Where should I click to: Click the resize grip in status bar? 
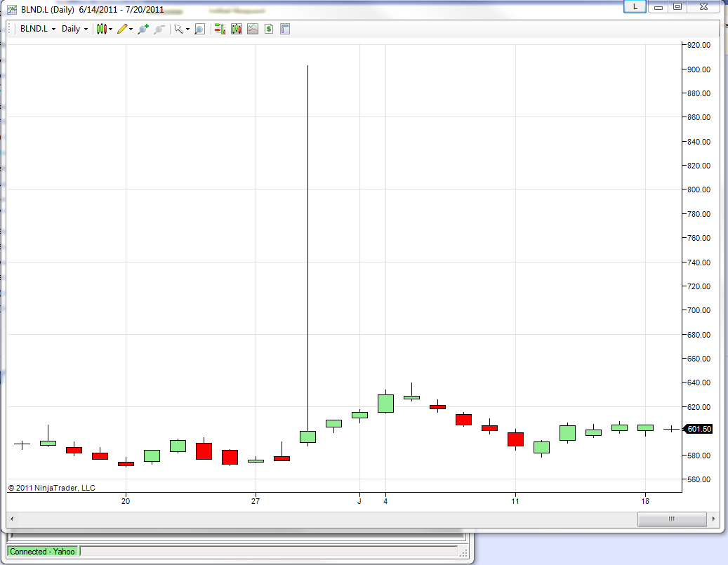(x=463, y=552)
